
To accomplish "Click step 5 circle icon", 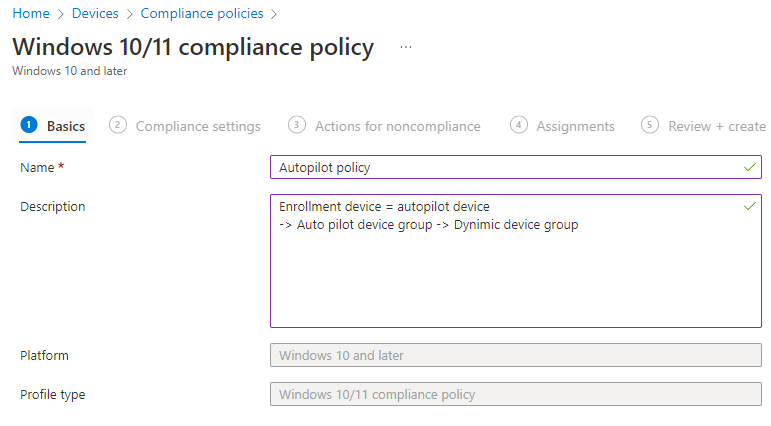I will pyautogui.click(x=650, y=125).
